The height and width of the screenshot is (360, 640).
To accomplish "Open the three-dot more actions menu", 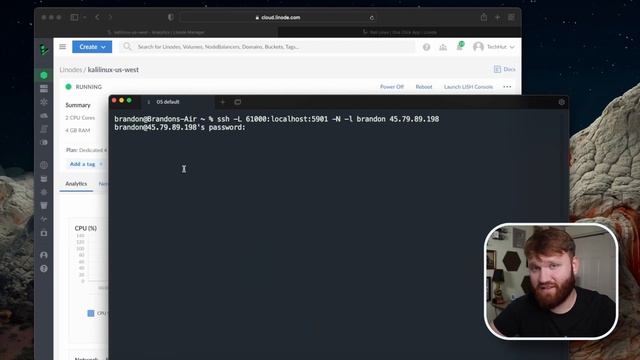I will tap(507, 87).
